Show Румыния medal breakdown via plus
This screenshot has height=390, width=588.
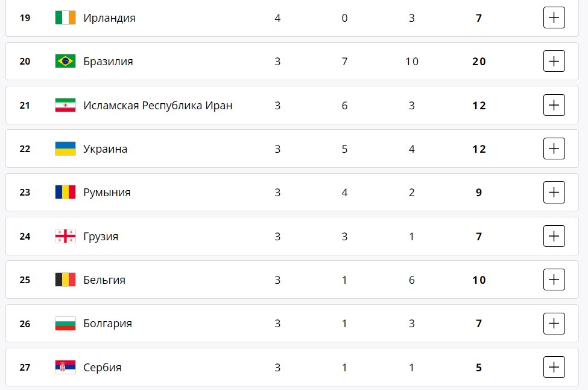[554, 192]
